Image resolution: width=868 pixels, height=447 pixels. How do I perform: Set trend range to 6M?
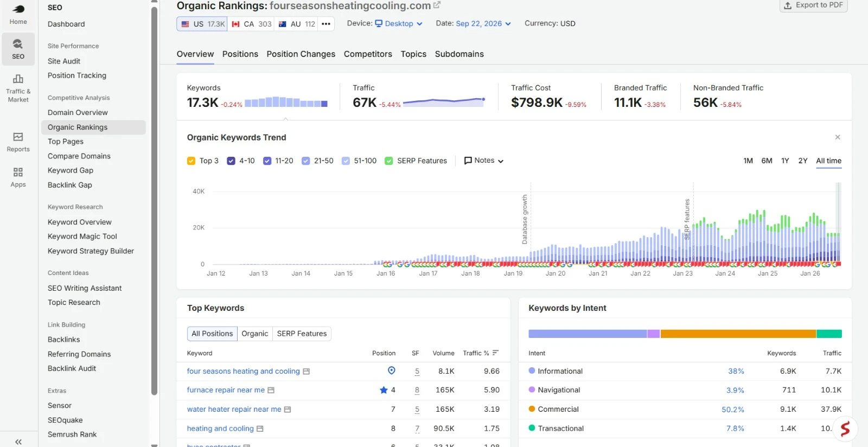767,161
